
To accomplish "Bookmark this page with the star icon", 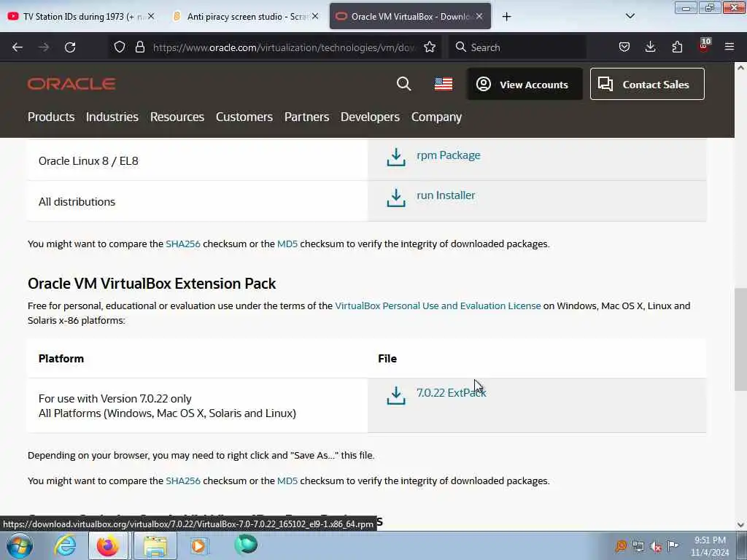I will [x=430, y=47].
